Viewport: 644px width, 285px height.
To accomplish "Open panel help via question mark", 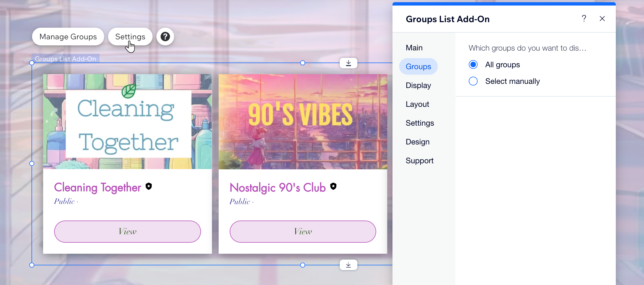I will [x=584, y=19].
